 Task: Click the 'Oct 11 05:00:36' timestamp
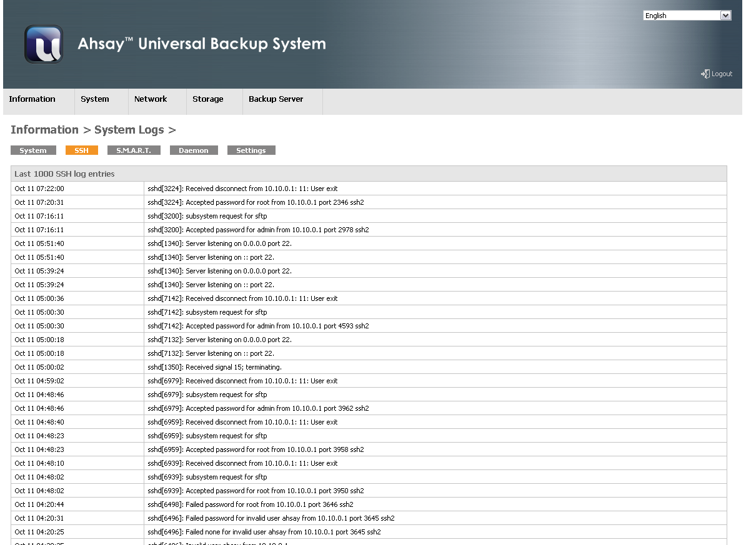coord(39,298)
